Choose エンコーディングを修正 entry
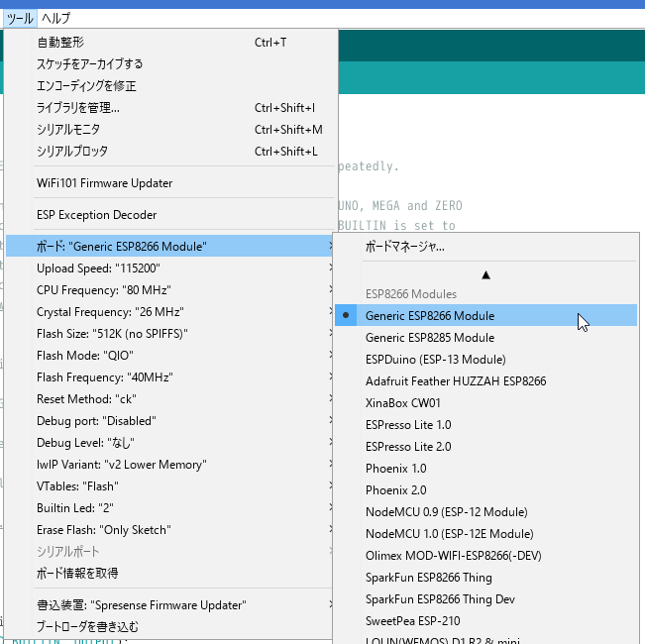The width and height of the screenshot is (645, 644). click(x=169, y=86)
